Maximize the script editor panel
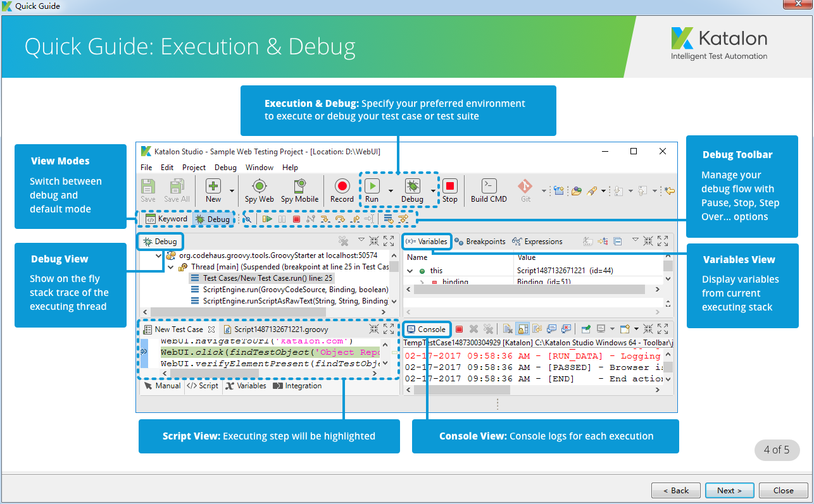This screenshot has width=814, height=504. click(x=389, y=329)
